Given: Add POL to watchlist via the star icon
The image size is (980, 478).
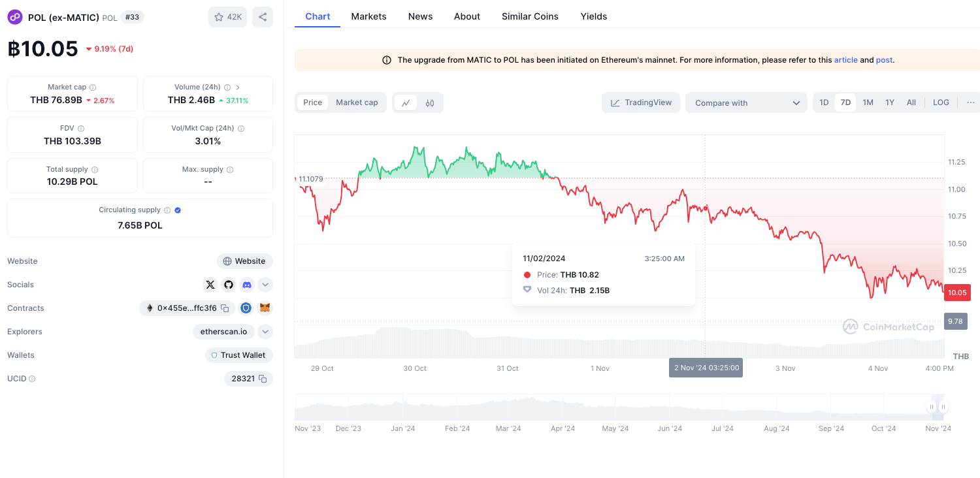Looking at the screenshot, I should pyautogui.click(x=227, y=17).
